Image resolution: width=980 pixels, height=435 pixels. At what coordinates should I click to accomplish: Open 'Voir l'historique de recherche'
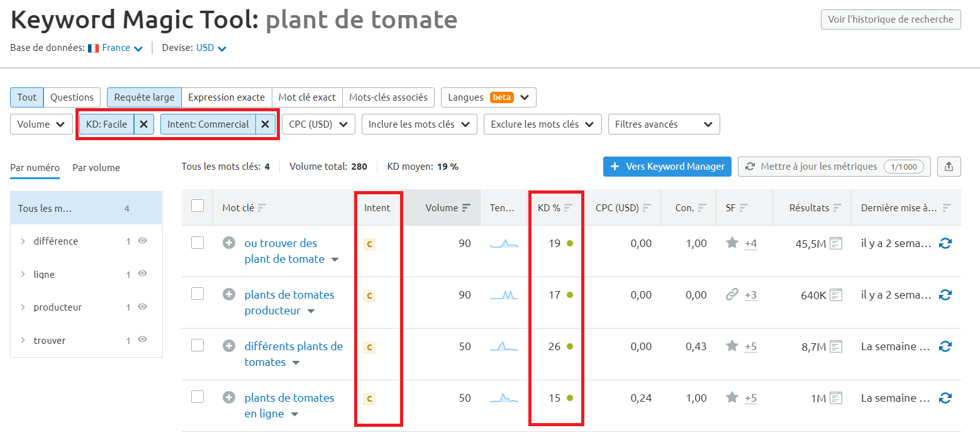(x=890, y=19)
